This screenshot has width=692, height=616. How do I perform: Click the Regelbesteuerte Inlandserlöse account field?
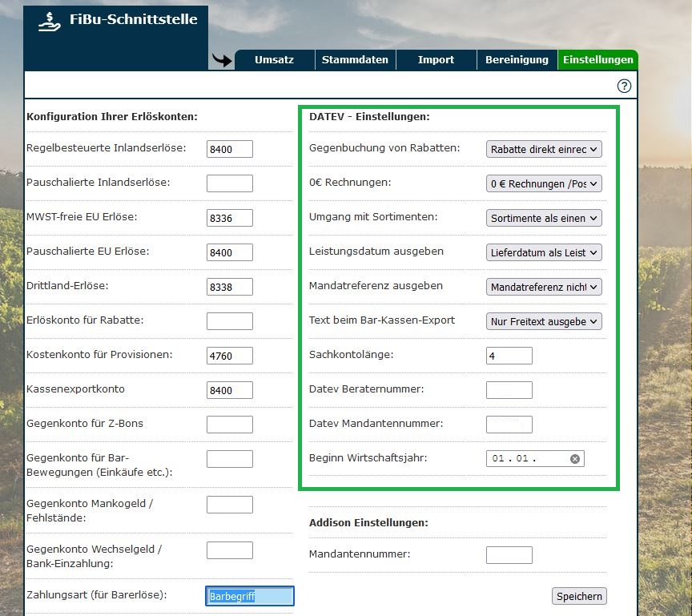pyautogui.click(x=230, y=149)
